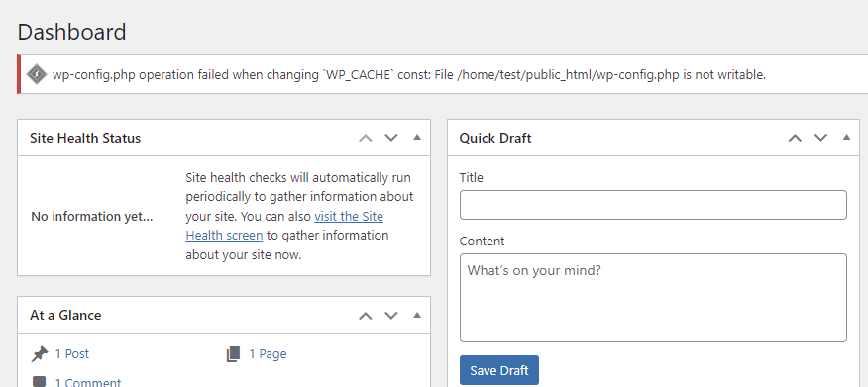868x387 pixels.
Task: Click the At a Glance widget title
Action: pos(65,315)
